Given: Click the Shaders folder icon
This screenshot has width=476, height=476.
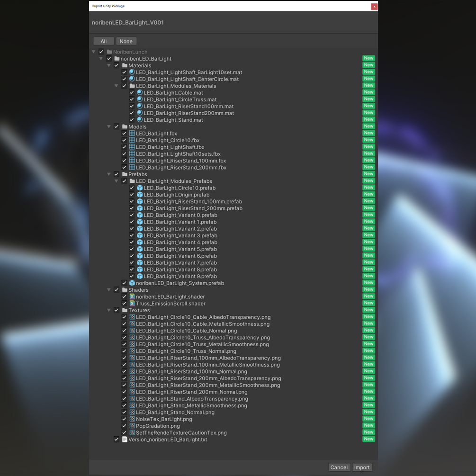Looking at the screenshot, I should [x=125, y=290].
